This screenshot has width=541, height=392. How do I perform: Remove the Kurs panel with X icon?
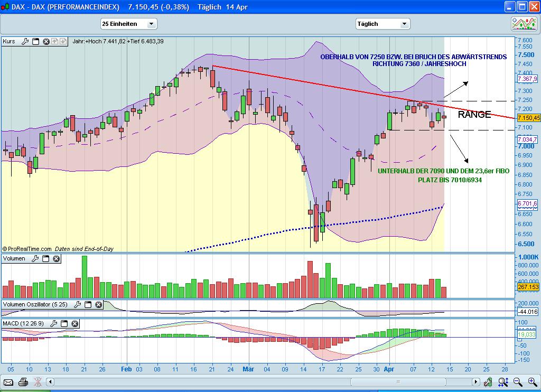tap(46, 41)
